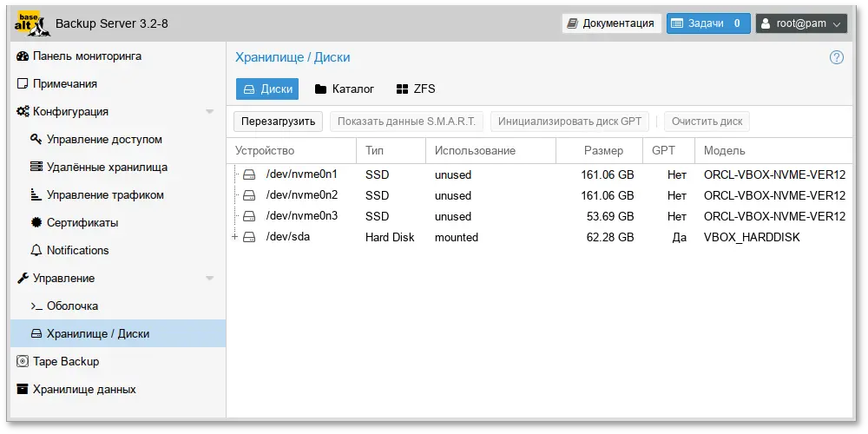868x434 pixels.
Task: Open Примечания notes in sidebar
Action: click(x=64, y=84)
